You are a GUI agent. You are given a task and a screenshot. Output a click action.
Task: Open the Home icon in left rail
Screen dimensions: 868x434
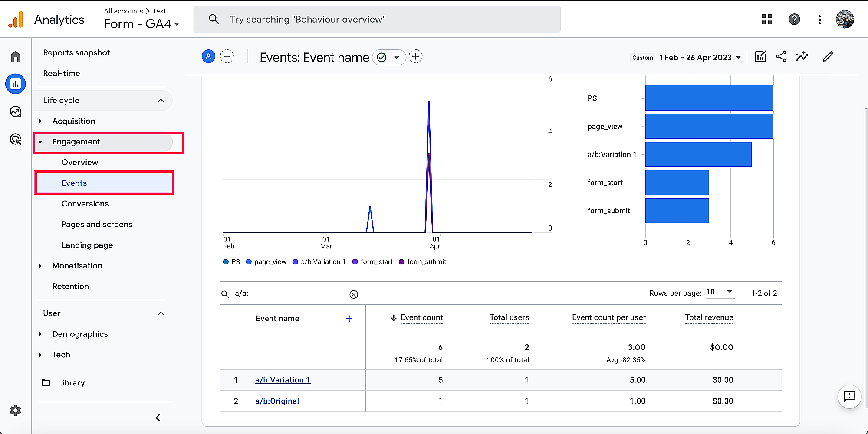[x=16, y=56]
